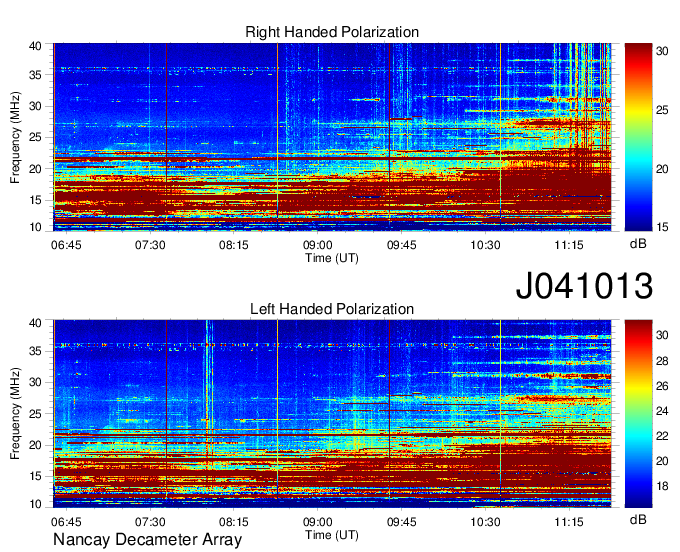Viewport: 680px width, 552px height.
Task: Click the 08:15 tick on bottom time axis
Action: pos(234,522)
